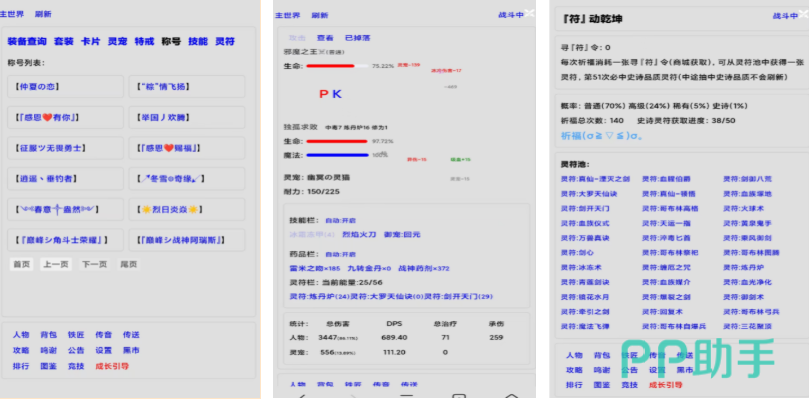
Task: Click the red PK text
Action: 329,94
